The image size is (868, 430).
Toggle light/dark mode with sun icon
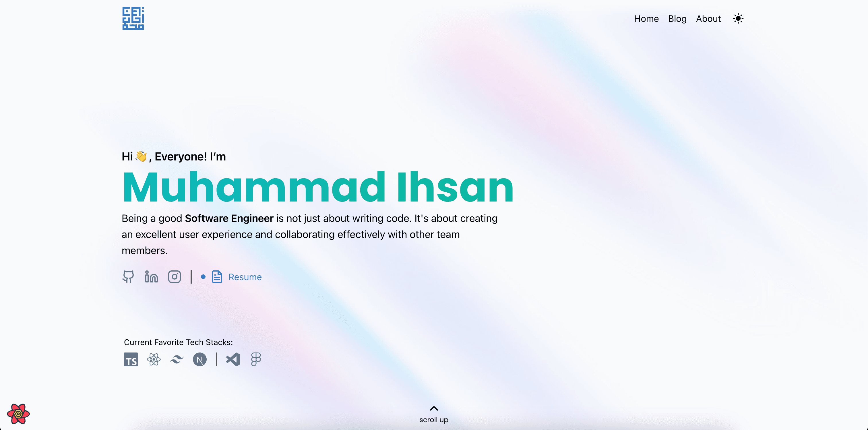[739, 18]
